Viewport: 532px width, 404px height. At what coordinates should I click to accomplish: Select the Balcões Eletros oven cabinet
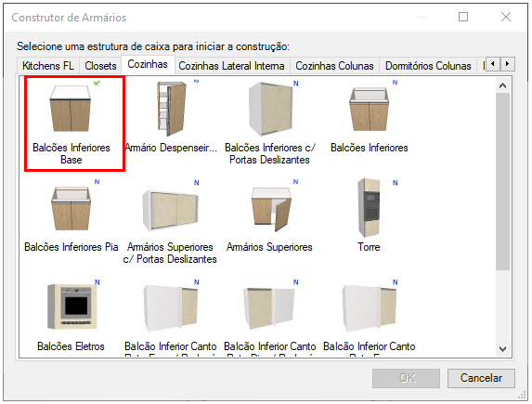[71, 307]
